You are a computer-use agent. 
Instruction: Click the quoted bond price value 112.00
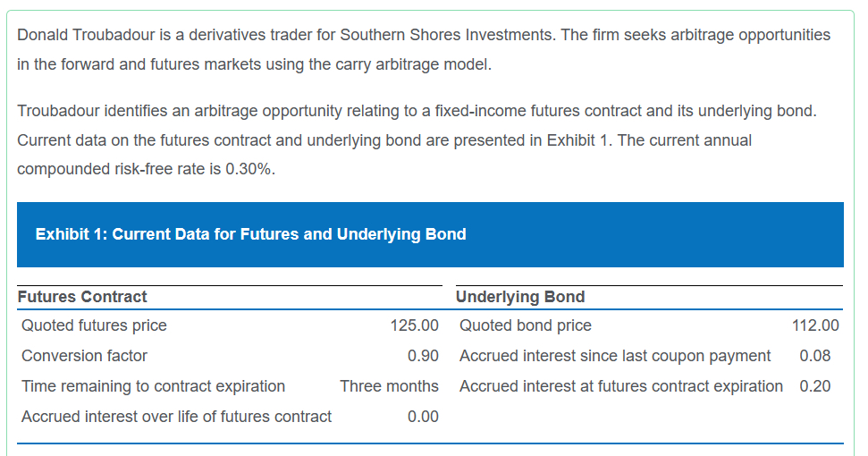815,325
